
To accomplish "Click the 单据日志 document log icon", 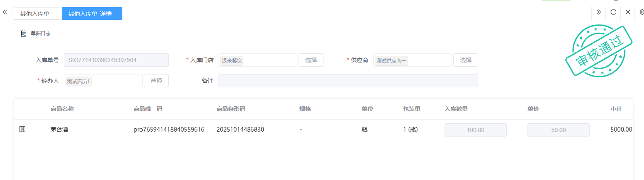I will click(x=24, y=34).
